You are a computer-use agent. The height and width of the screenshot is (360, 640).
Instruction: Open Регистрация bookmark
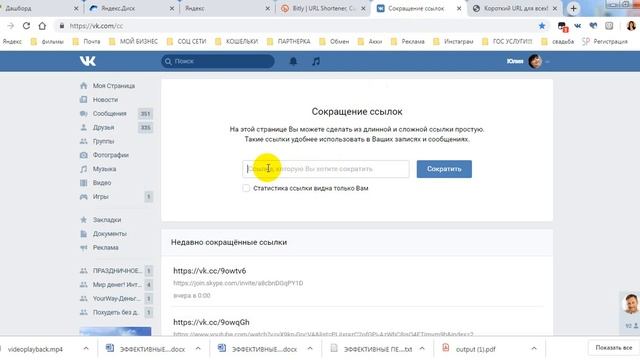pyautogui.click(x=605, y=41)
